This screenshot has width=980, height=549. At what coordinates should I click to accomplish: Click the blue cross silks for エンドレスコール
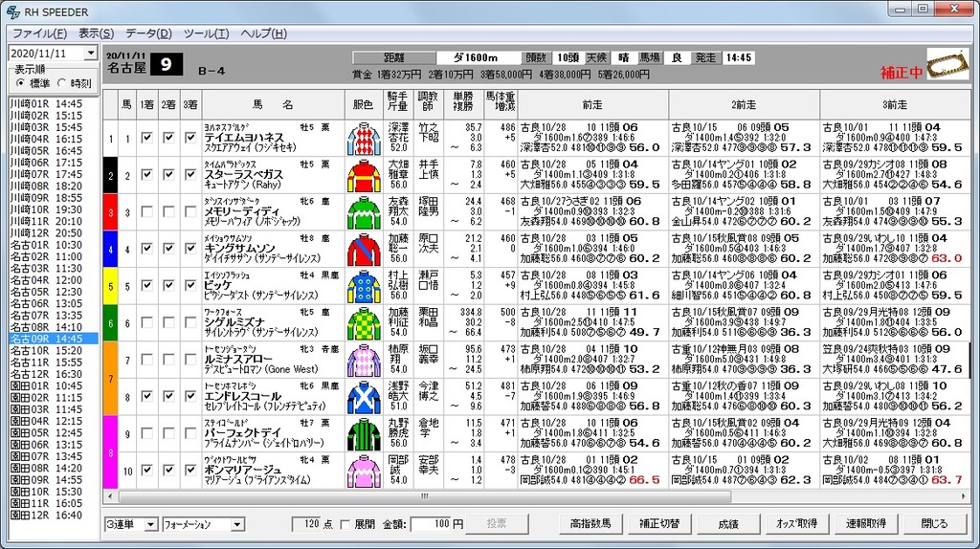(x=364, y=397)
